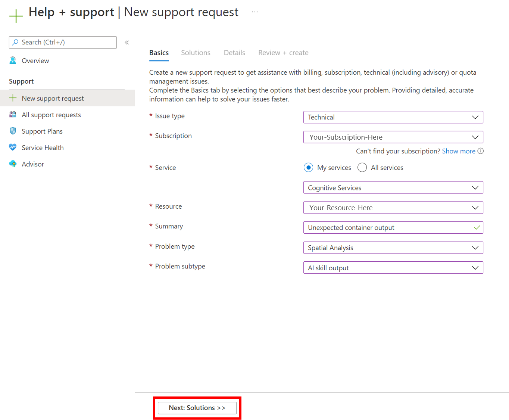The image size is (509, 420).
Task: Click the Advisor cloud icon
Action: point(13,164)
